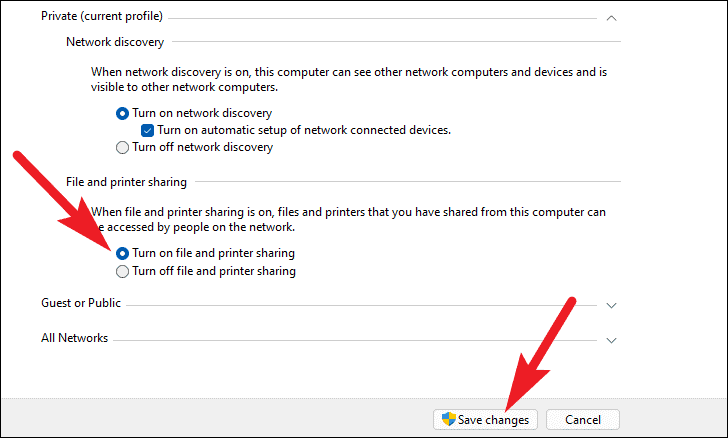Viewport: 728px width, 438px height.
Task: Expand the All Networks chevron
Action: pos(611,340)
